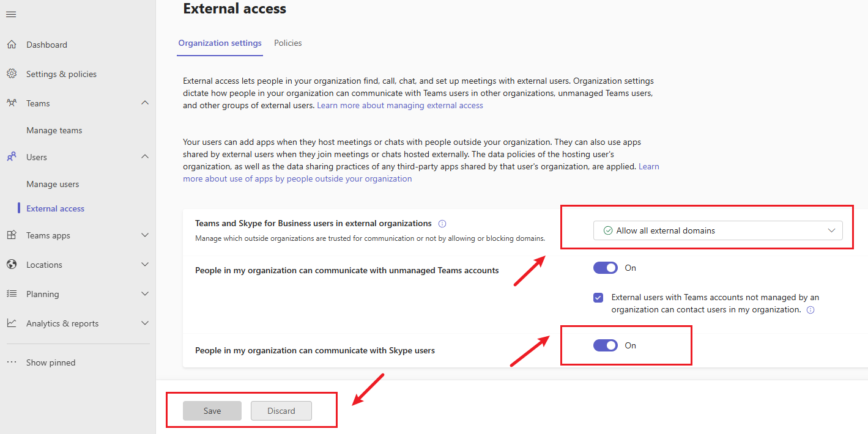The height and width of the screenshot is (434, 868).
Task: Collapse the Users section chevron
Action: pyautogui.click(x=145, y=156)
